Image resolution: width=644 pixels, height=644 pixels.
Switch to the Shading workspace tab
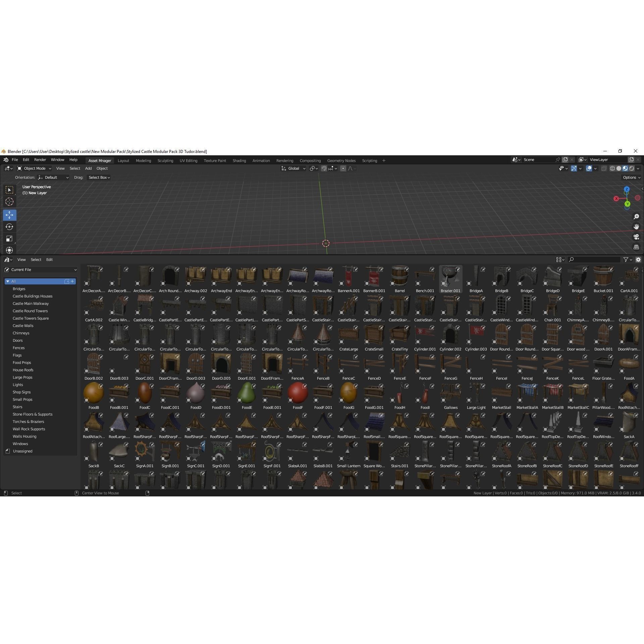(239, 161)
